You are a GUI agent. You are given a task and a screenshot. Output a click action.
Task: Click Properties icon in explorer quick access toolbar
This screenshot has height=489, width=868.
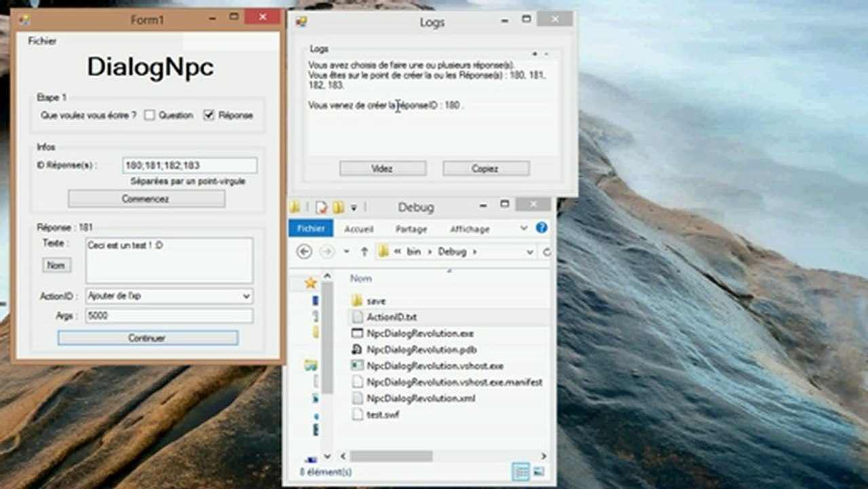tap(322, 207)
